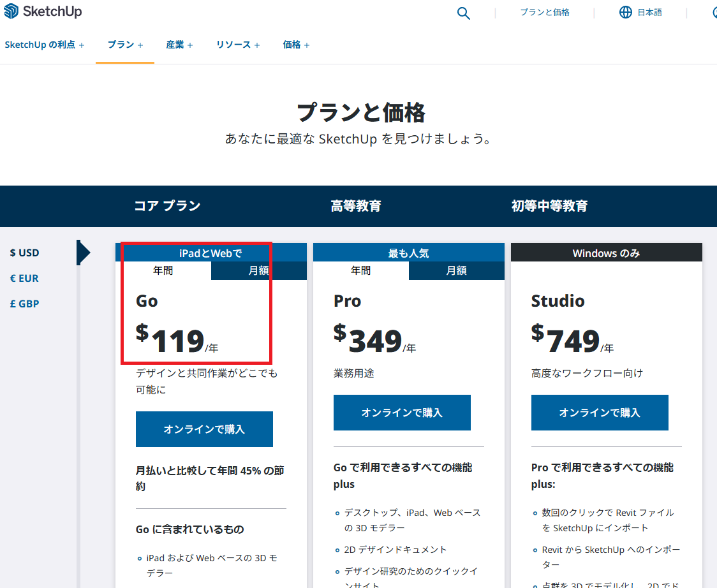The height and width of the screenshot is (588, 717).
Task: Click the Revit から SketchUp へのインポーター item
Action: pos(611,557)
